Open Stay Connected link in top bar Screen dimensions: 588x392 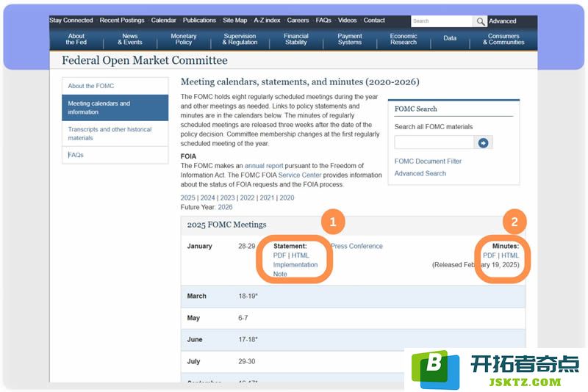(71, 21)
